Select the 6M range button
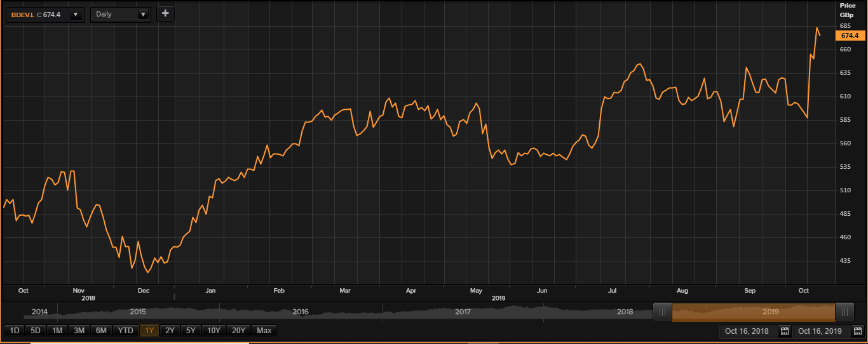 tap(102, 331)
